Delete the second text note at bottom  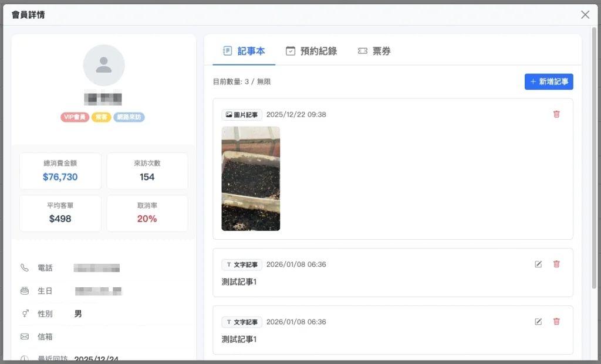click(x=556, y=322)
